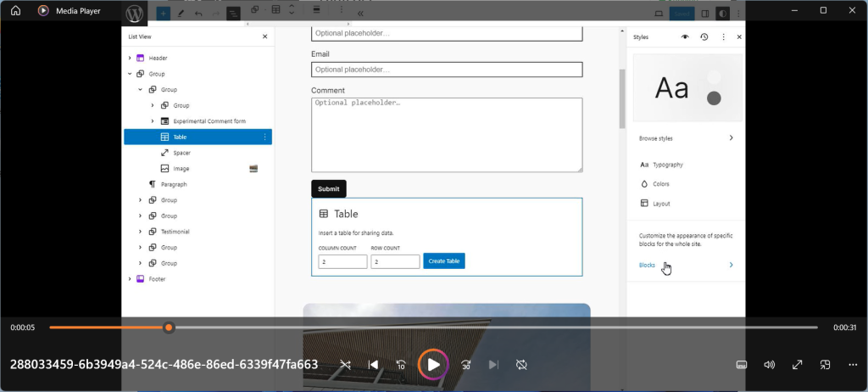Screen dimensions: 868x392
Task: Enter full screen mode
Action: [x=797, y=365]
